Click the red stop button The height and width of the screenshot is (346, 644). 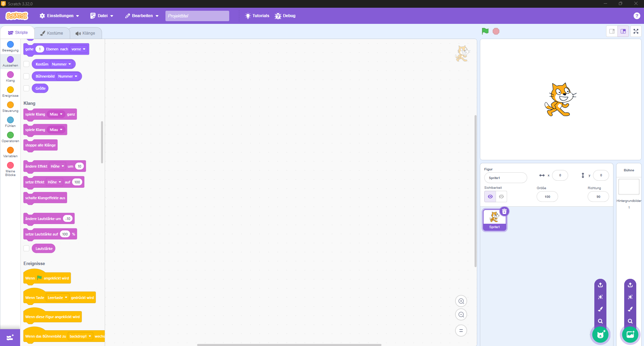coord(496,31)
